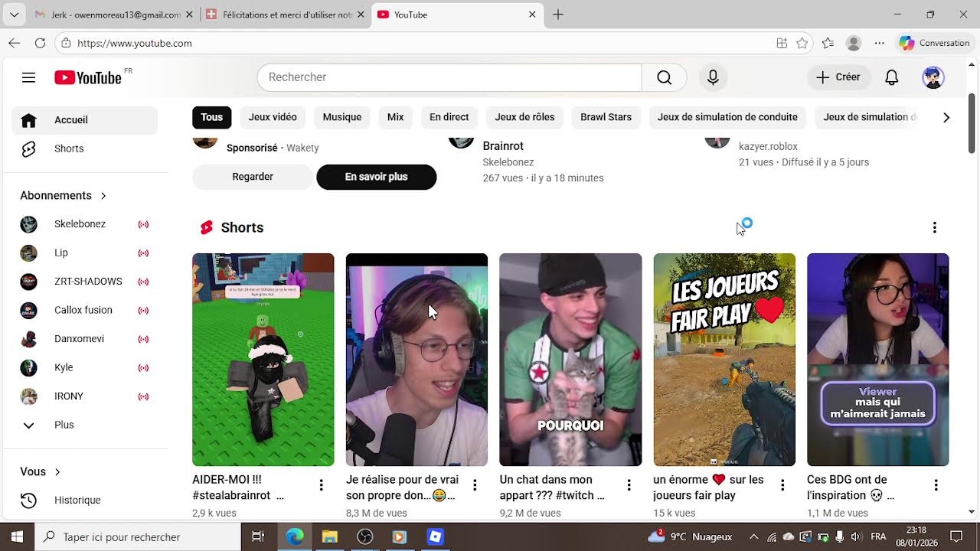Image resolution: width=980 pixels, height=551 pixels.
Task: Open Task View on taskbar
Action: (x=258, y=536)
